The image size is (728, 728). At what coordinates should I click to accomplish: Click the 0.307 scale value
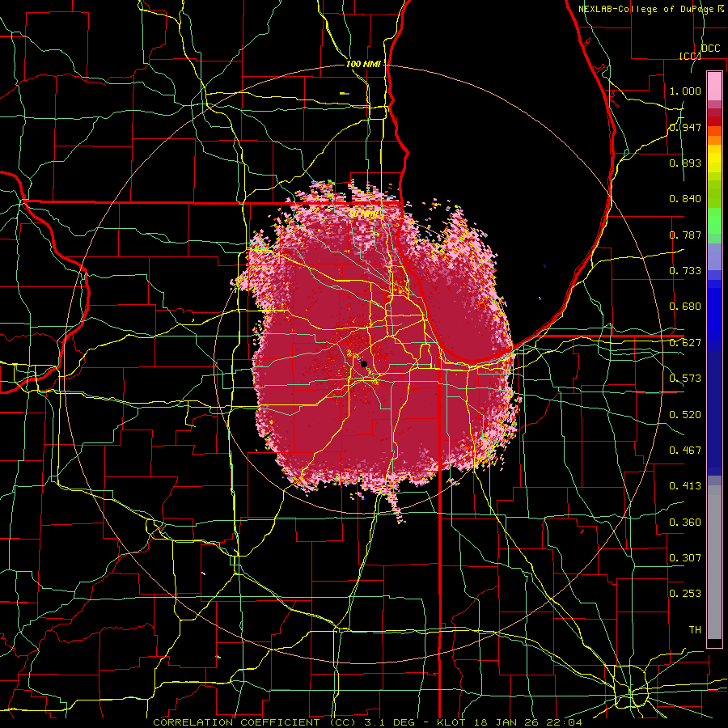click(x=685, y=558)
